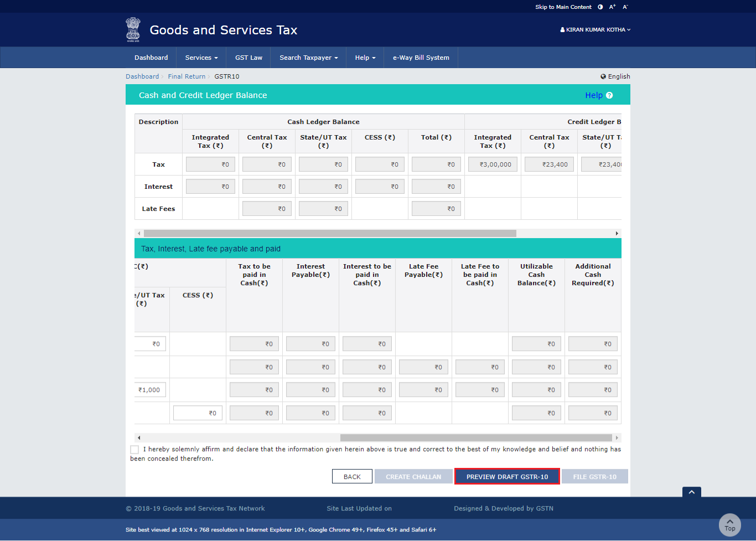The width and height of the screenshot is (756, 541).
Task: Click the A- icon to decrease font size
Action: (x=624, y=7)
